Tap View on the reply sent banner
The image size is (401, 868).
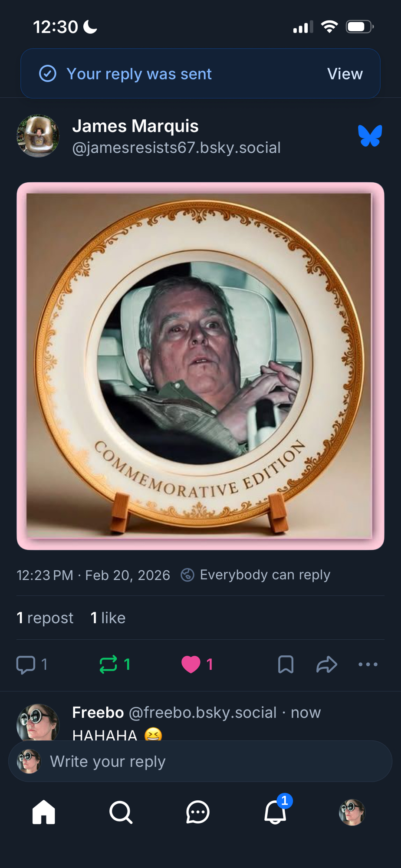tap(345, 74)
